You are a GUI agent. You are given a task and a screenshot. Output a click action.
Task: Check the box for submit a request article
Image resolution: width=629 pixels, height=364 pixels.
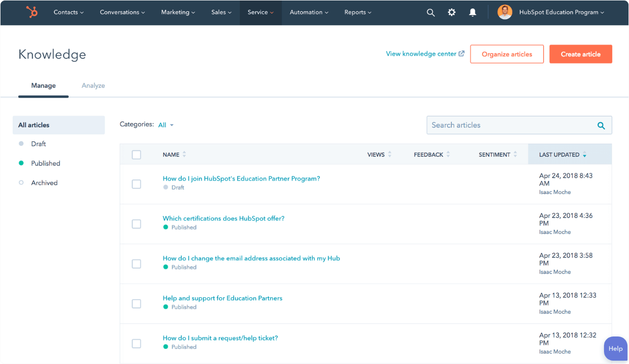tap(137, 343)
